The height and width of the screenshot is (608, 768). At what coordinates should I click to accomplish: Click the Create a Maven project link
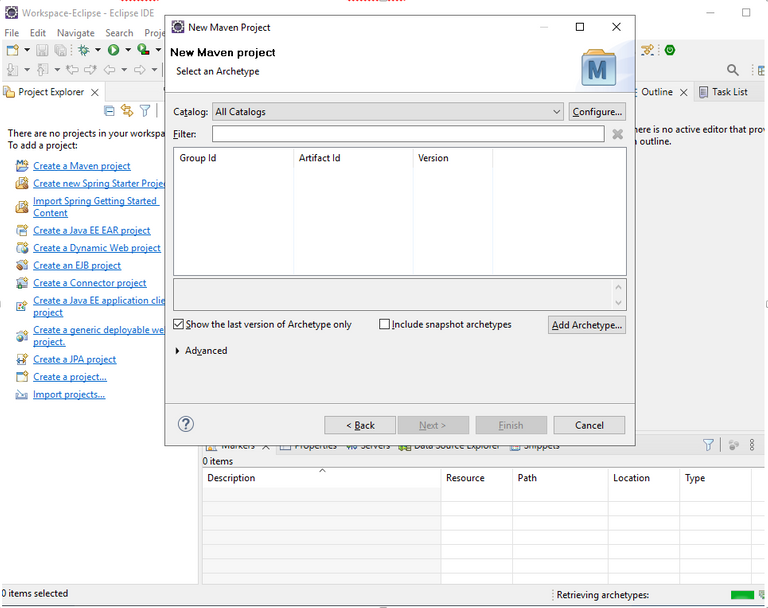[x=82, y=166]
